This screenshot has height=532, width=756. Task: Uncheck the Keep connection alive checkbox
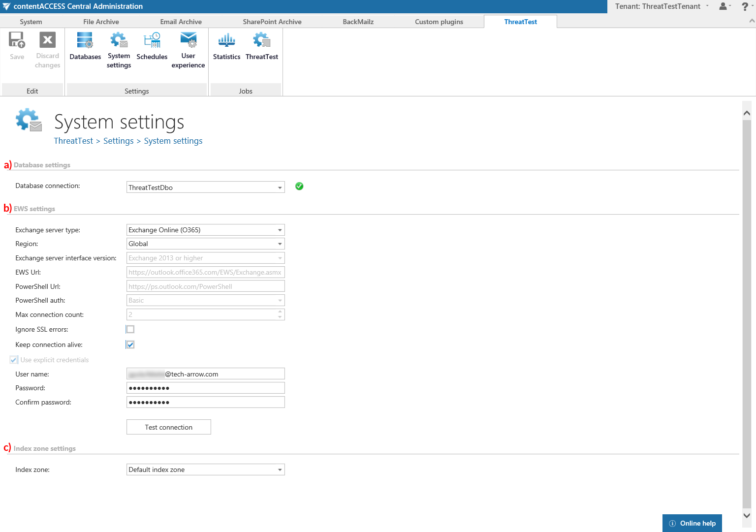point(130,344)
